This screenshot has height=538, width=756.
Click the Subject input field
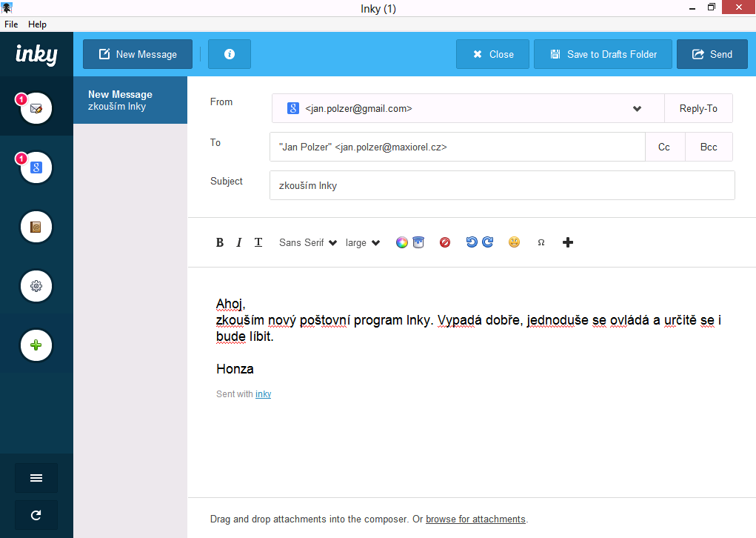(x=502, y=185)
